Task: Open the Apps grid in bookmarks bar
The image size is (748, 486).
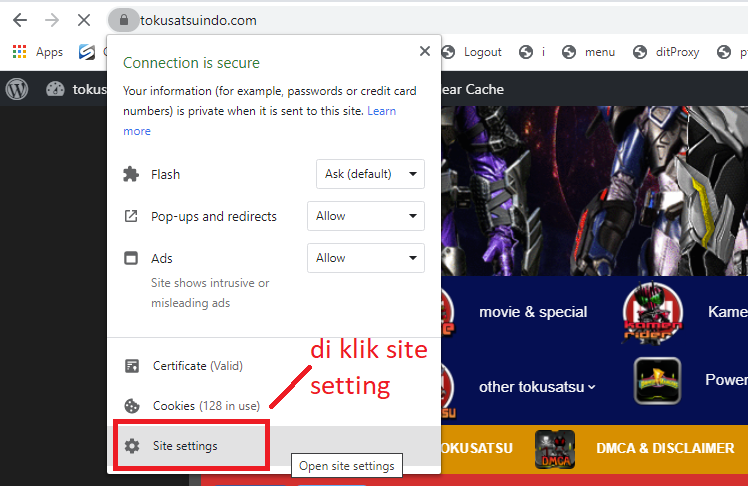Action: coord(37,52)
